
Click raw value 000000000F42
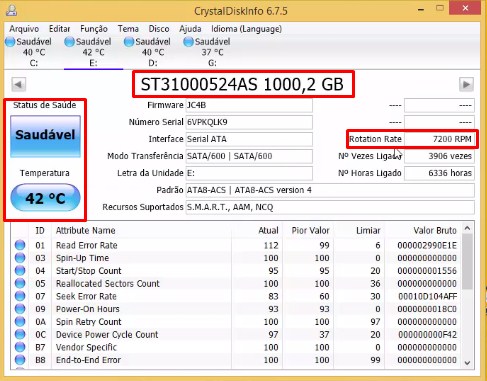pyautogui.click(x=427, y=334)
